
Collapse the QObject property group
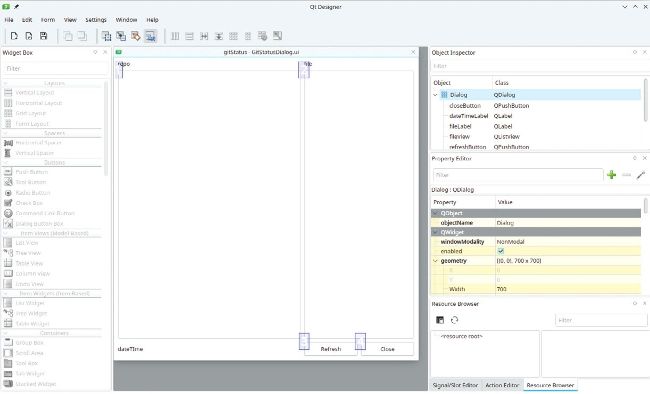tap(435, 213)
